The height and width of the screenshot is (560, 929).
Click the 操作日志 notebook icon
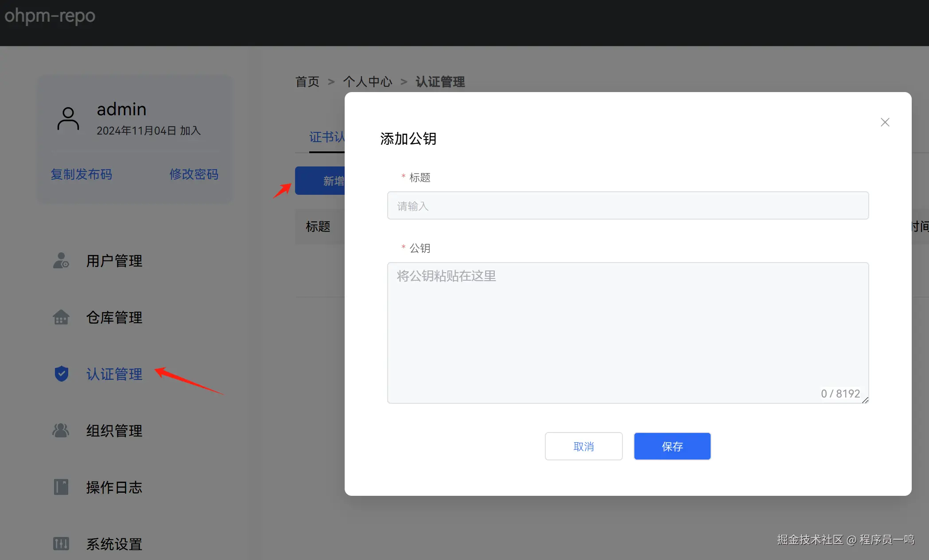pyautogui.click(x=61, y=487)
